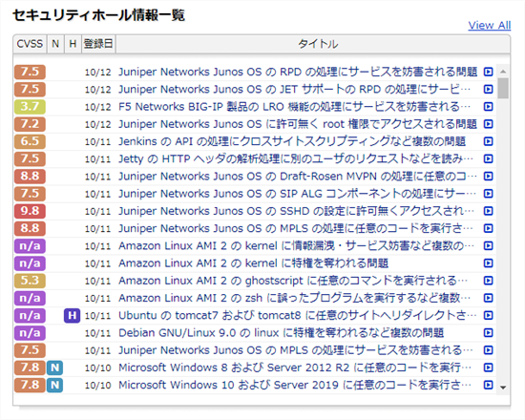Open the View All link

click(489, 25)
